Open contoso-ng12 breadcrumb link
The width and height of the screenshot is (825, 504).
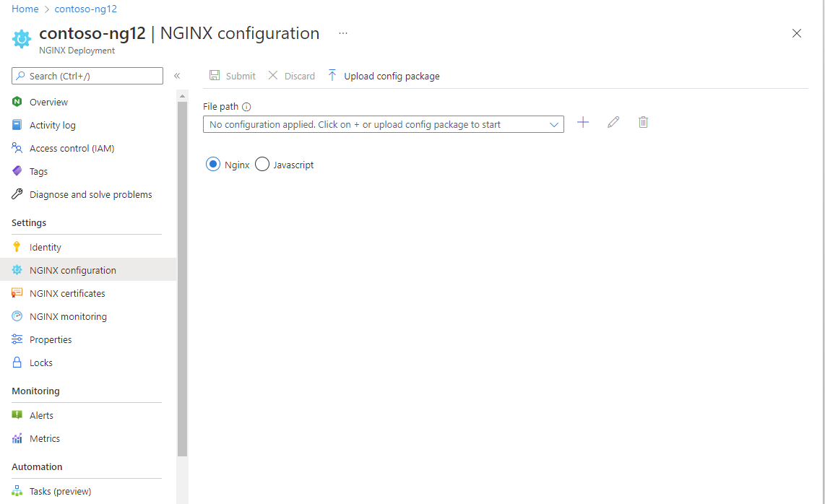coord(86,9)
